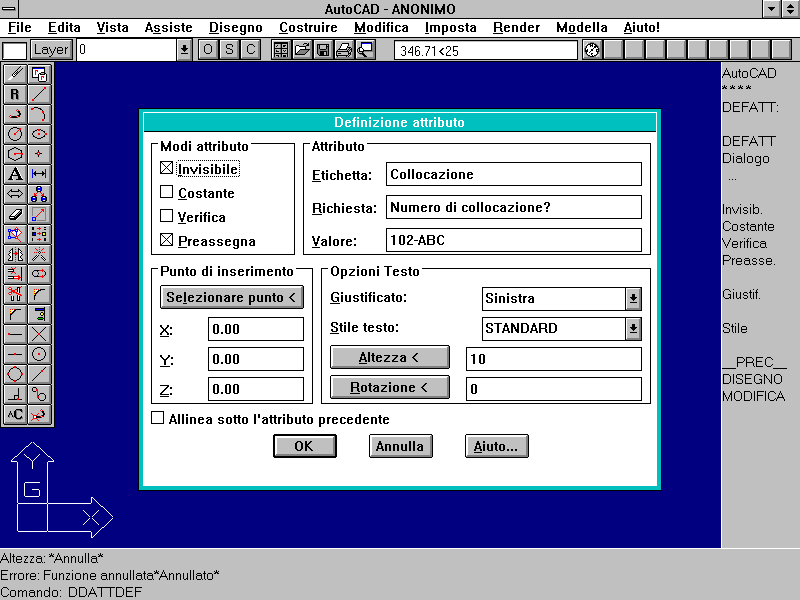The width and height of the screenshot is (800, 600).
Task: Click the Quadrant object snap icon
Action: coord(15,374)
